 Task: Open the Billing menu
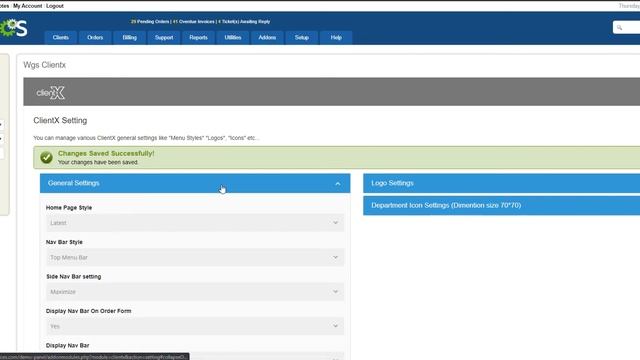coord(129,38)
